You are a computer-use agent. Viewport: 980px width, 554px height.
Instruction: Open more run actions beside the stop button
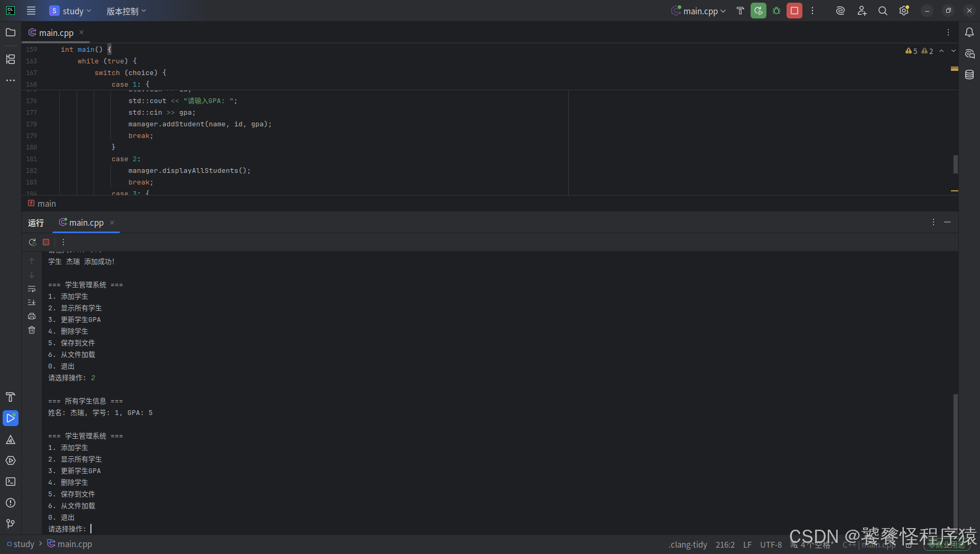(x=812, y=11)
